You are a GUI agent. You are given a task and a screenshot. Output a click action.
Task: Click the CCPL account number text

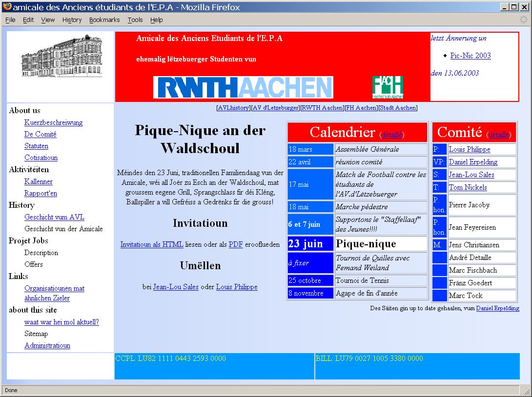(170, 358)
